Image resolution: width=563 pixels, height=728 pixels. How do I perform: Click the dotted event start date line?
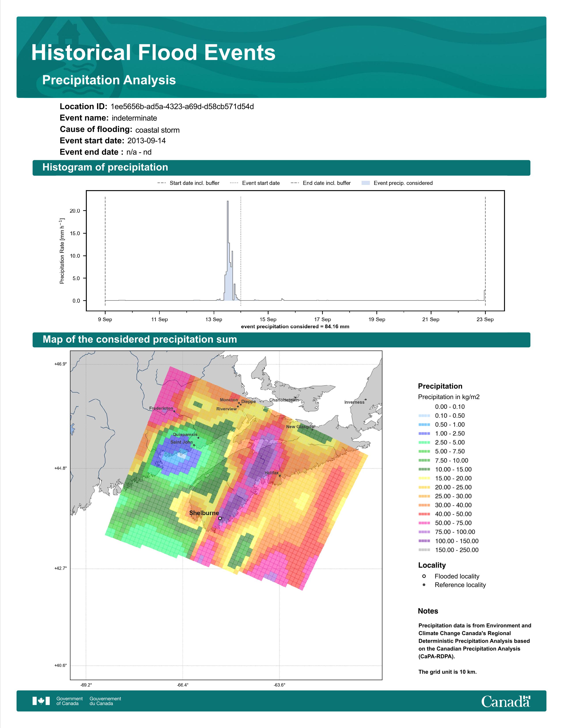tap(241, 251)
